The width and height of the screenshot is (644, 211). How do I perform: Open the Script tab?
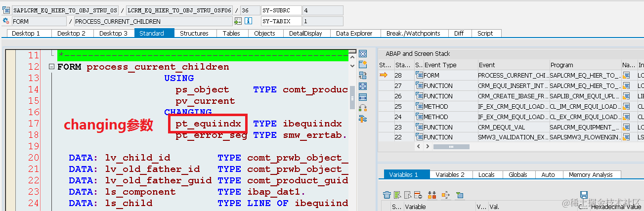tap(485, 33)
